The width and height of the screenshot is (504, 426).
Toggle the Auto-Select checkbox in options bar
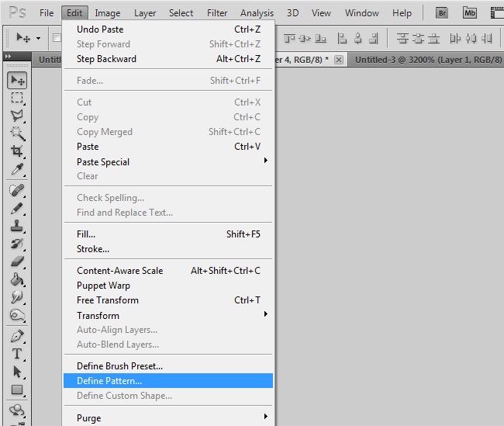pyautogui.click(x=57, y=37)
